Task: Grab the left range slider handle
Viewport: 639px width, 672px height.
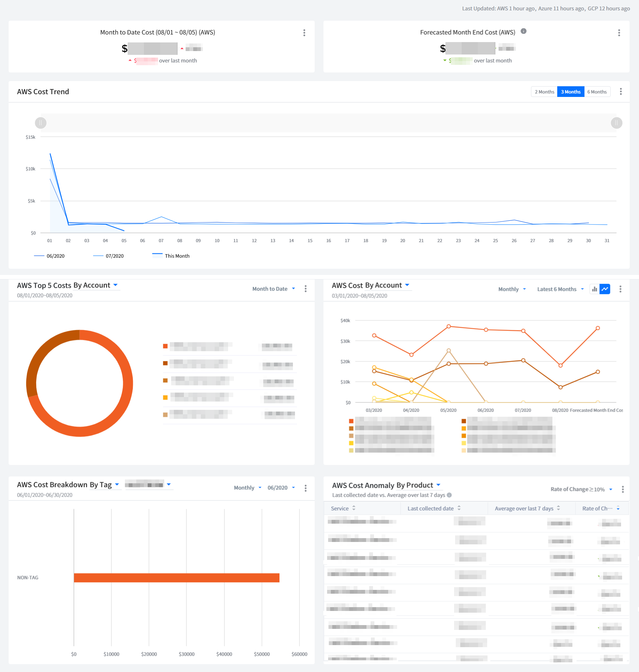Action: point(41,123)
